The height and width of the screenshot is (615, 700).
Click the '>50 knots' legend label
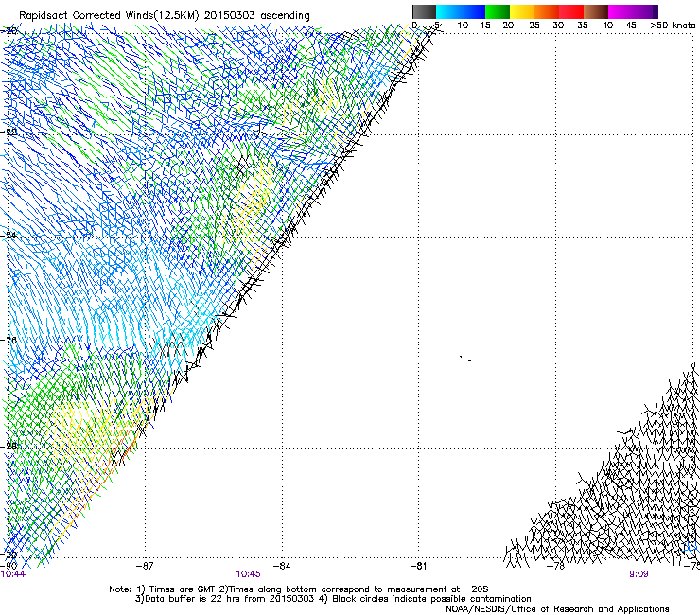(x=673, y=25)
